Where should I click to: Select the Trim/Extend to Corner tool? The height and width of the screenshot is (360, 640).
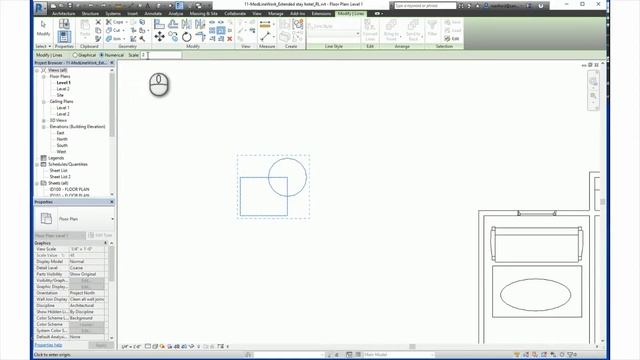click(200, 37)
